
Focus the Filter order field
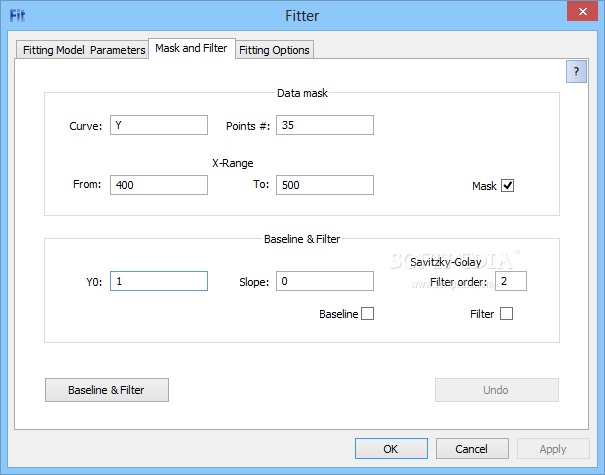tap(511, 282)
